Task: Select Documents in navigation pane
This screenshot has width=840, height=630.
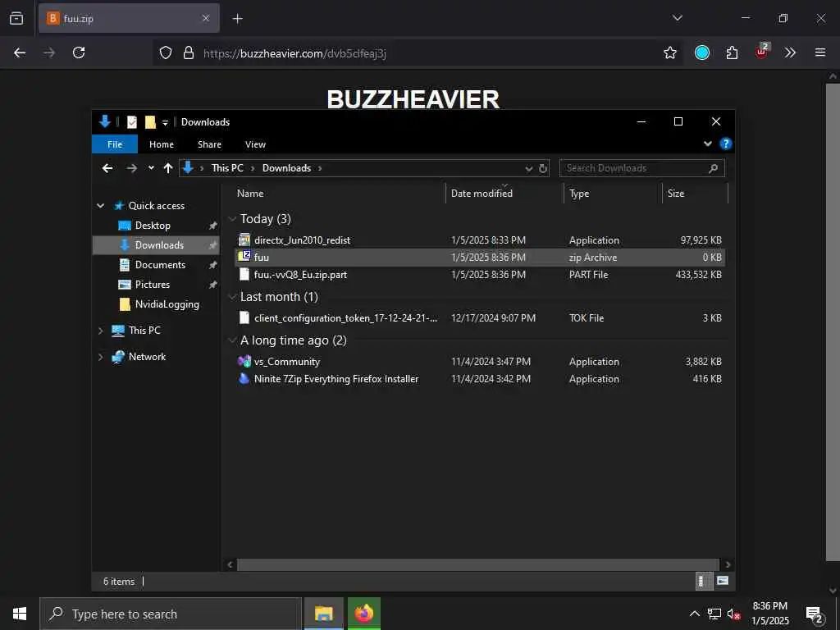Action: point(160,265)
